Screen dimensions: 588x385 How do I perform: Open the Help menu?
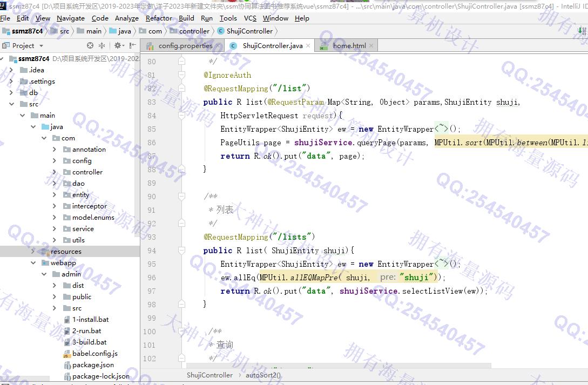tap(302, 18)
